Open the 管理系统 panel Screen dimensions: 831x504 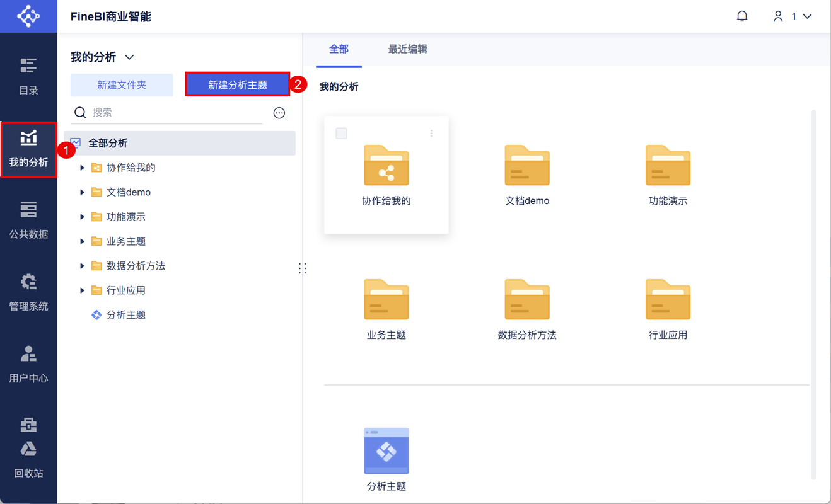(x=28, y=292)
